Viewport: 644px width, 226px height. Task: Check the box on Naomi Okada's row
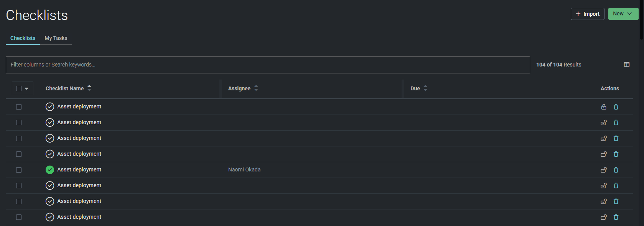pyautogui.click(x=19, y=170)
